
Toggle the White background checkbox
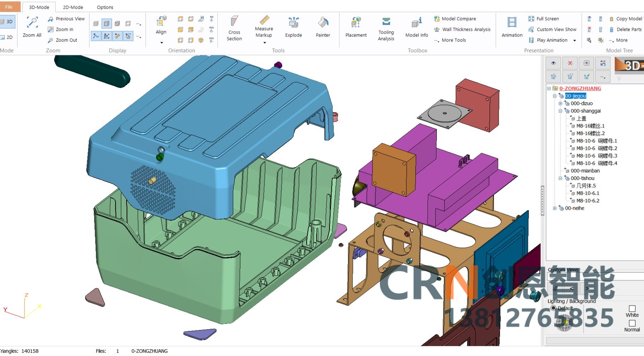click(632, 308)
